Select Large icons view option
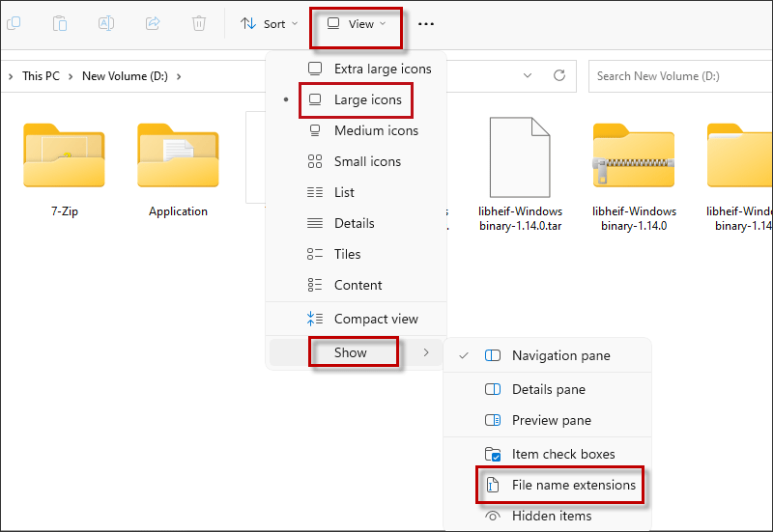Viewport: 773px width, 532px height. (356, 99)
